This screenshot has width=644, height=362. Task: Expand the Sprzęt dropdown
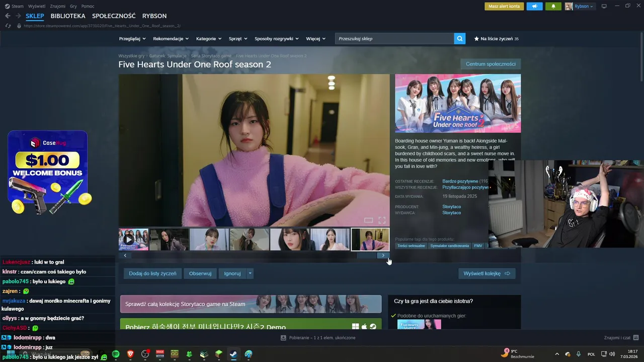coord(238,39)
